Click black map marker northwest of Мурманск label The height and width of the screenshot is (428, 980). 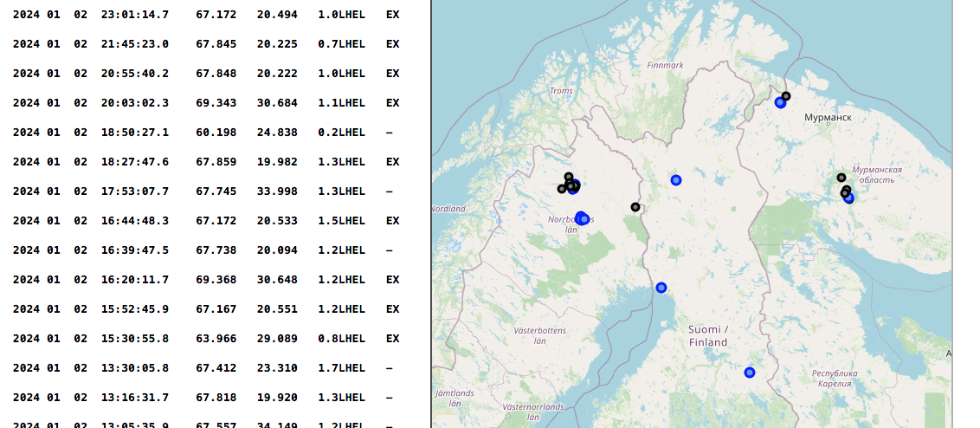click(786, 96)
